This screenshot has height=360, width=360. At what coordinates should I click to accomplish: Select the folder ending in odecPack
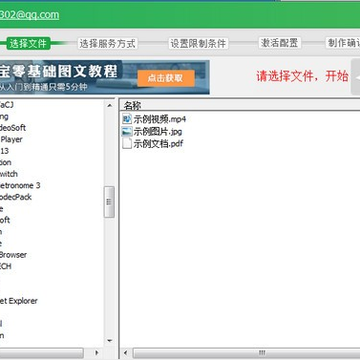tap(16, 197)
